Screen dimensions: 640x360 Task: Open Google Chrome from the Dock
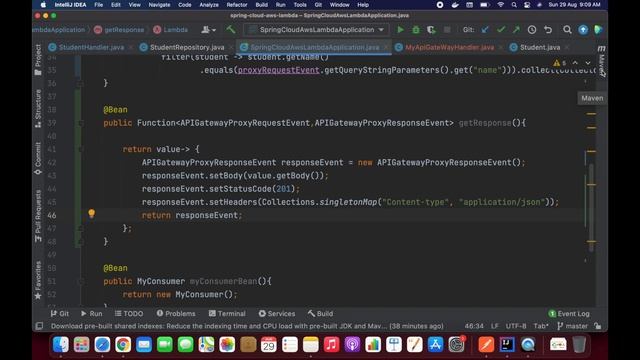point(123,344)
